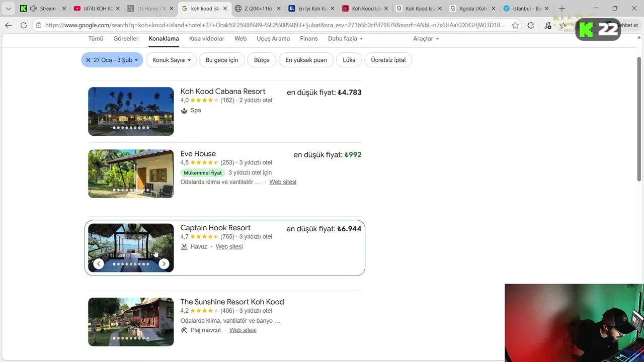The height and width of the screenshot is (362, 644).
Task: Open the Eve House hotel title
Action: tap(198, 154)
